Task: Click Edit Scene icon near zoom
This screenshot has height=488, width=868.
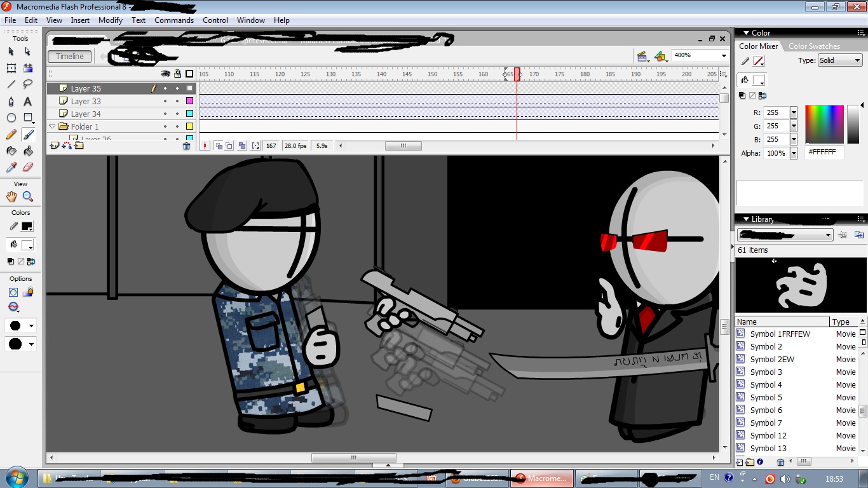Action: pos(643,57)
